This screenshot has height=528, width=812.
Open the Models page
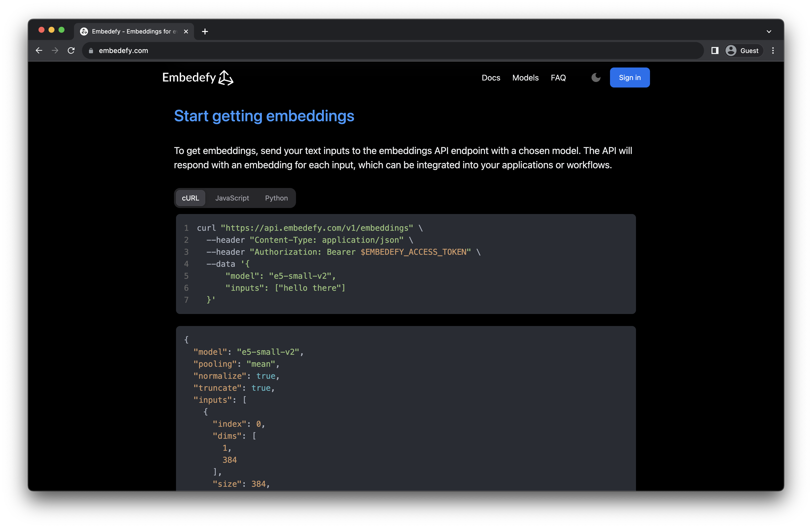coord(525,78)
